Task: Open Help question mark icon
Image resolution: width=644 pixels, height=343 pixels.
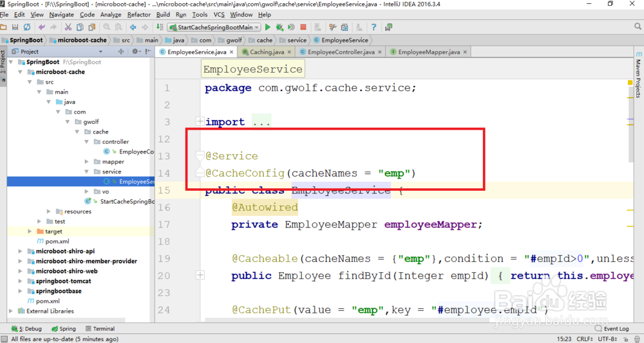Action: [374, 27]
